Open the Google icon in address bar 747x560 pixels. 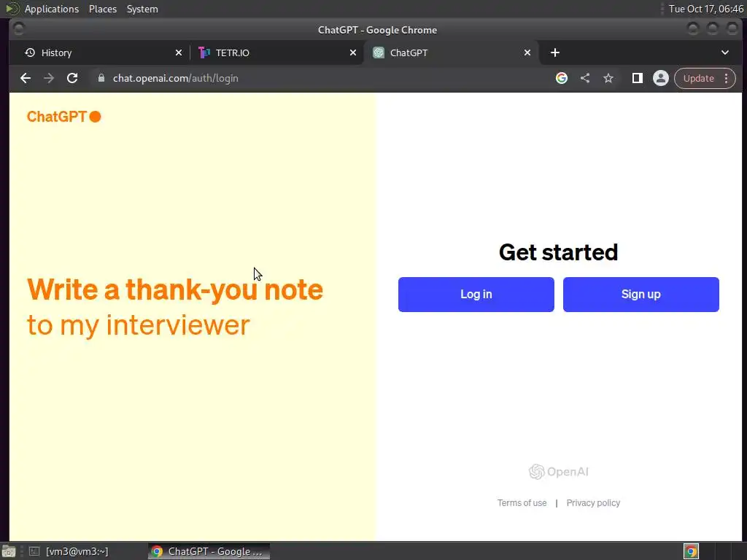tap(562, 78)
